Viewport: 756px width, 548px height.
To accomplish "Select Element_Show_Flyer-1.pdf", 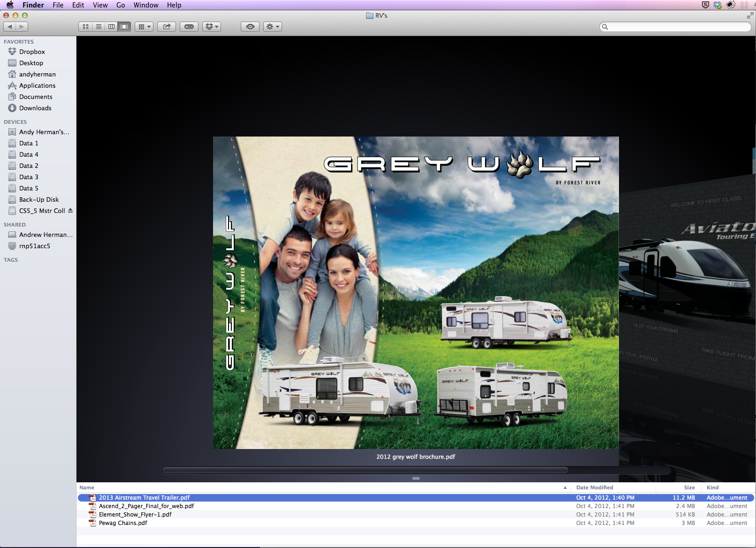I will point(416,515).
